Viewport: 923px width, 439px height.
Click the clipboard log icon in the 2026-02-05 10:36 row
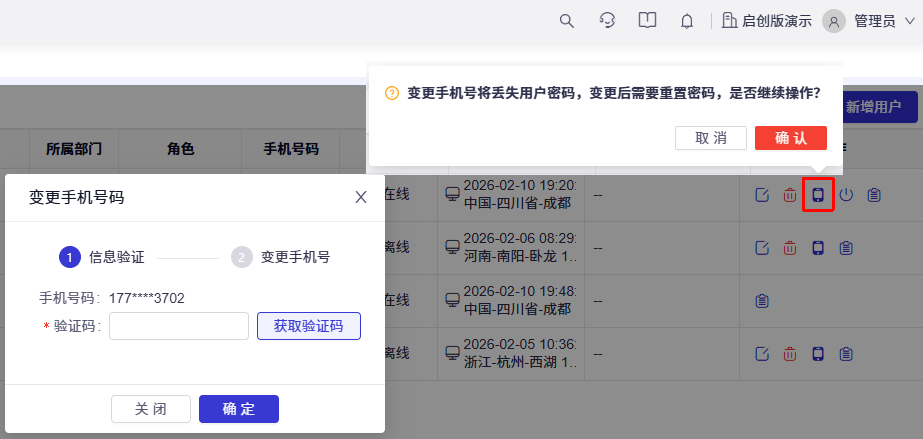click(x=846, y=354)
